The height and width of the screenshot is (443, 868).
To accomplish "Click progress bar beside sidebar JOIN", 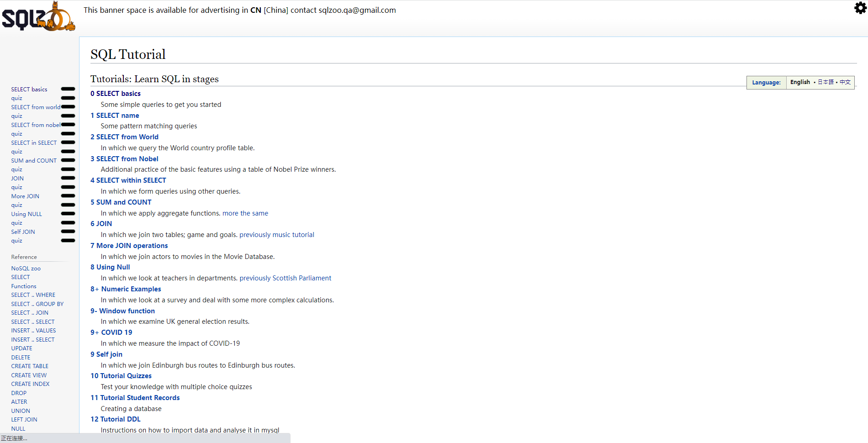I will tap(68, 178).
